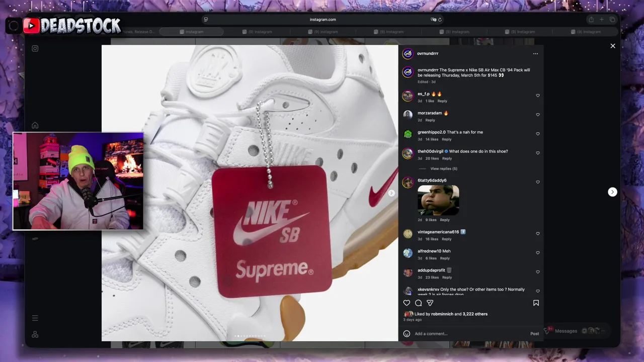Reply to vintageamericana616's comment
Image resolution: width=644 pixels, height=362 pixels.
click(x=446, y=239)
